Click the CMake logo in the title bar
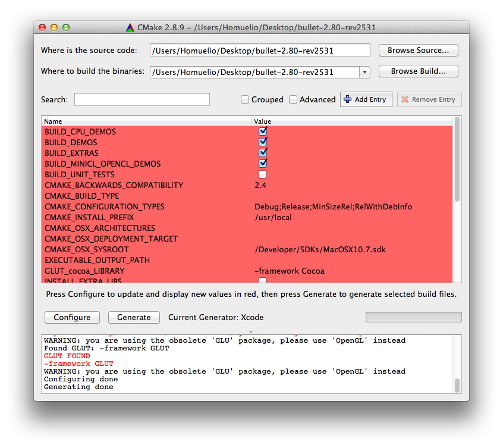This screenshot has height=448, width=503. point(130,27)
